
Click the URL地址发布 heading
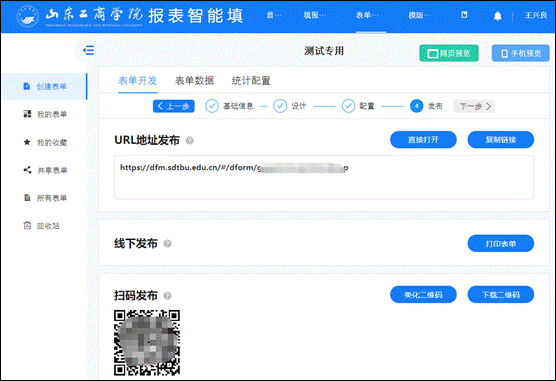(x=147, y=140)
